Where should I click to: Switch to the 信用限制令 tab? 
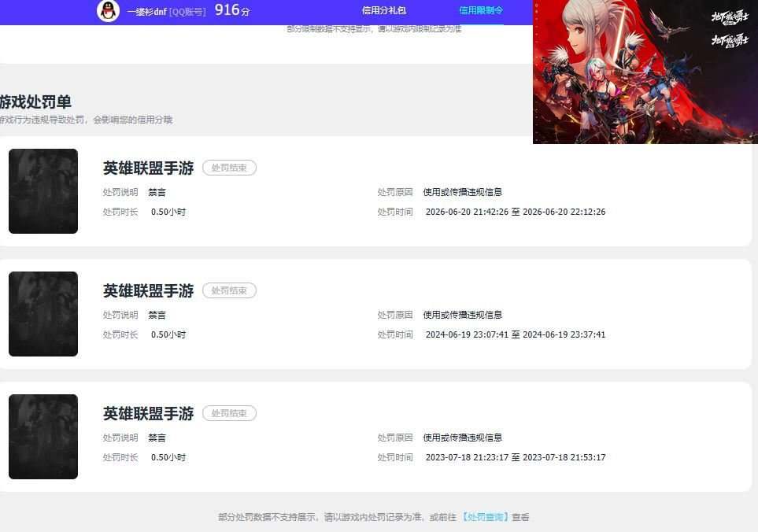tap(481, 10)
